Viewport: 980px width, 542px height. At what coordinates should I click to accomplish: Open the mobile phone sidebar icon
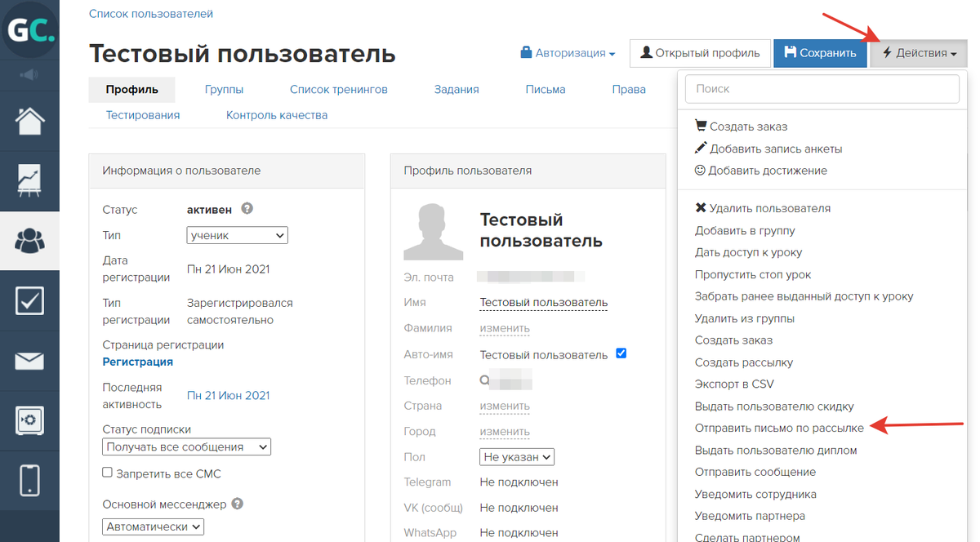(29, 479)
